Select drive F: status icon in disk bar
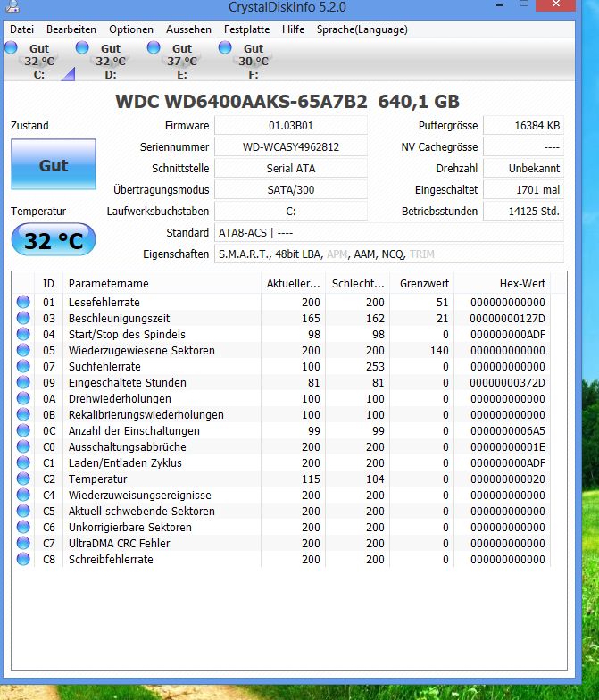The image size is (599, 700). point(225,47)
